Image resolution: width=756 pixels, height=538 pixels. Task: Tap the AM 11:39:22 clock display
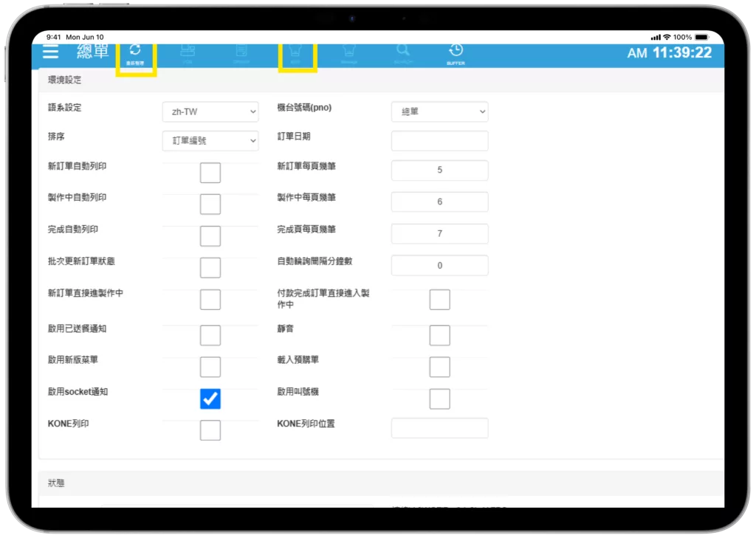coord(669,52)
